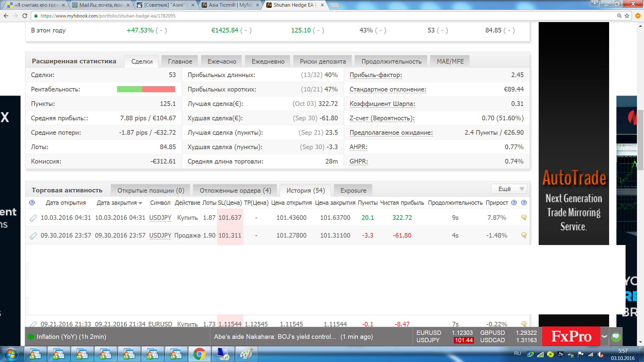Viewport: 644px width, 362px height.
Task: Click sort arrow next to Дата закрытия
Action: [140, 203]
